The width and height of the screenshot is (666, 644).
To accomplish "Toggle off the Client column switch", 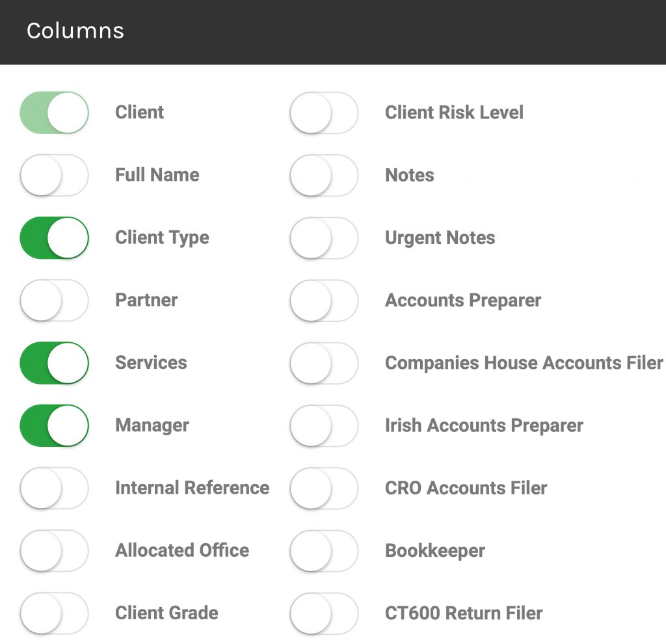I will click(x=55, y=113).
